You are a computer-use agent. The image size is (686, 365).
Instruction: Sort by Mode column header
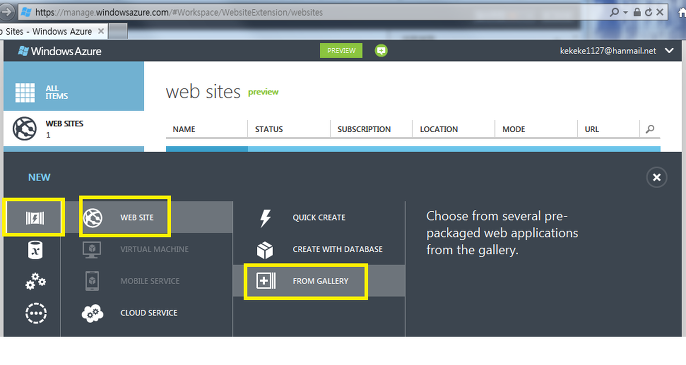(514, 129)
